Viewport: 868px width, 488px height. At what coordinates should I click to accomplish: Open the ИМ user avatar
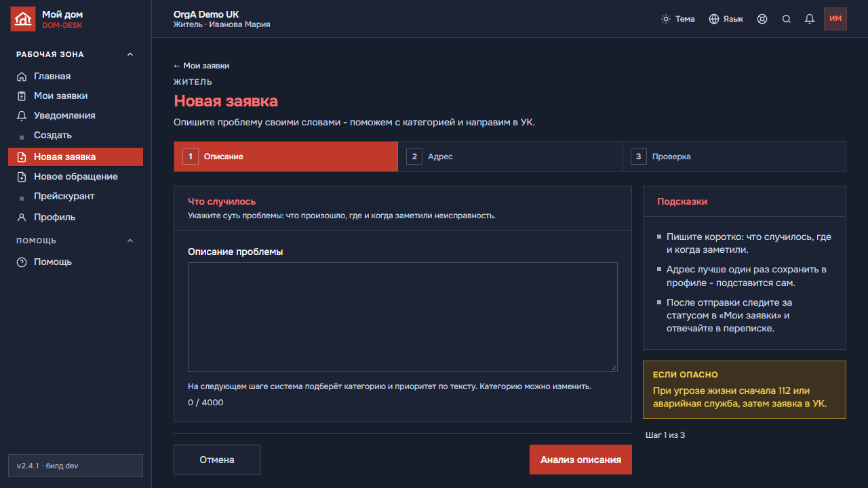(835, 19)
